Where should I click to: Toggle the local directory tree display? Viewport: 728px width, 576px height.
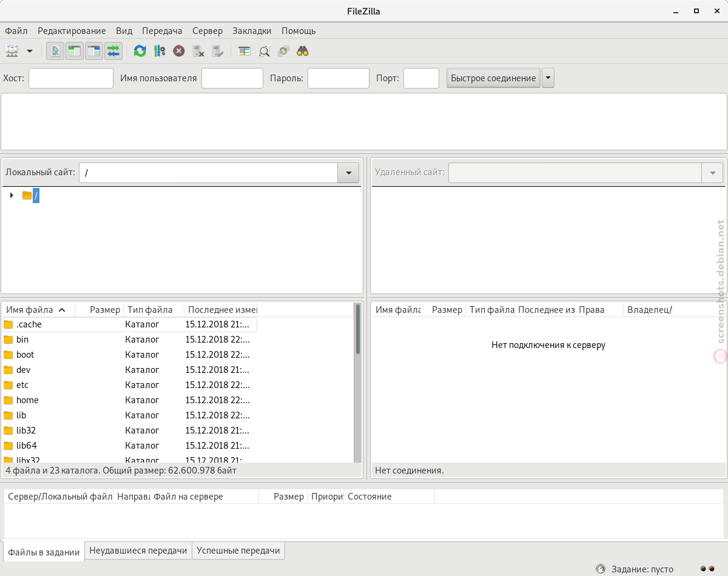[x=75, y=51]
